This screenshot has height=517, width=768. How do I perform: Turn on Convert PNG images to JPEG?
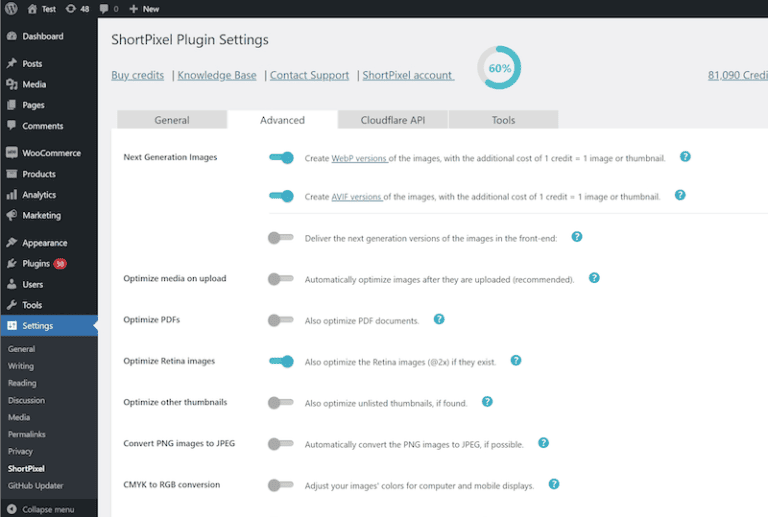pyautogui.click(x=281, y=444)
